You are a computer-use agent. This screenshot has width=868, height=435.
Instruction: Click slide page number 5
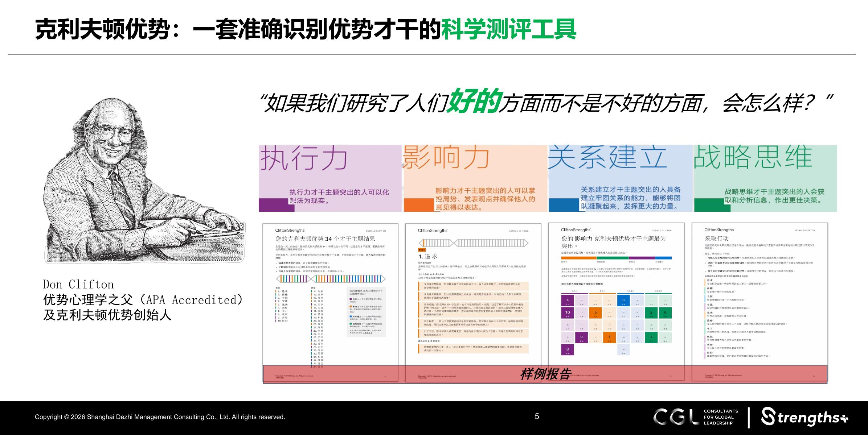[x=537, y=417]
